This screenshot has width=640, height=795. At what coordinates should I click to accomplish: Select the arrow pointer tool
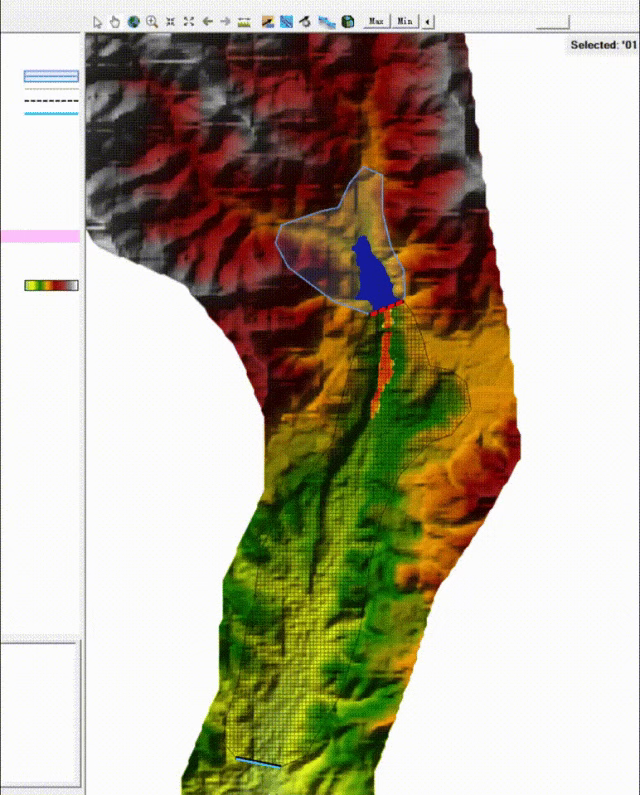(98, 21)
